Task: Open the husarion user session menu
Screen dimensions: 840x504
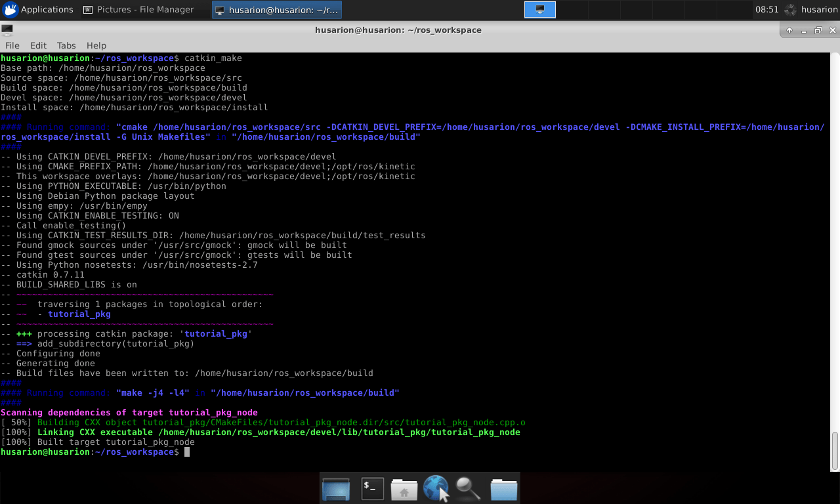Action: 819,10
